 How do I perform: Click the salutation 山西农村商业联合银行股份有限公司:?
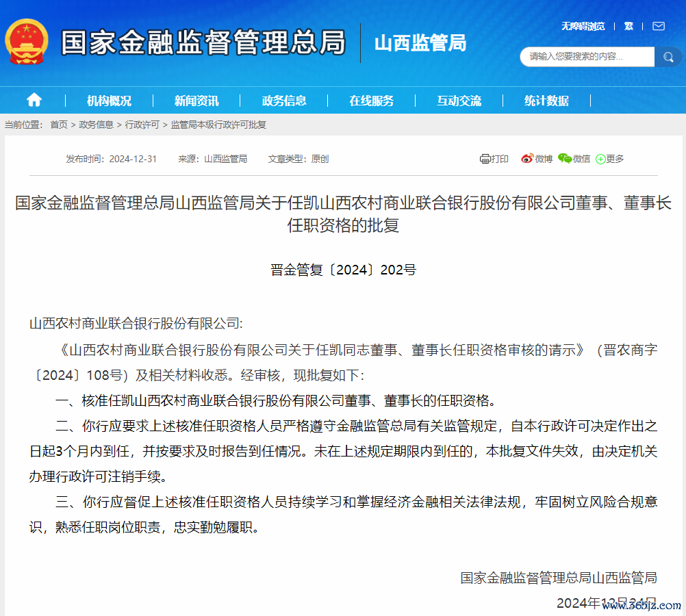pos(136,323)
